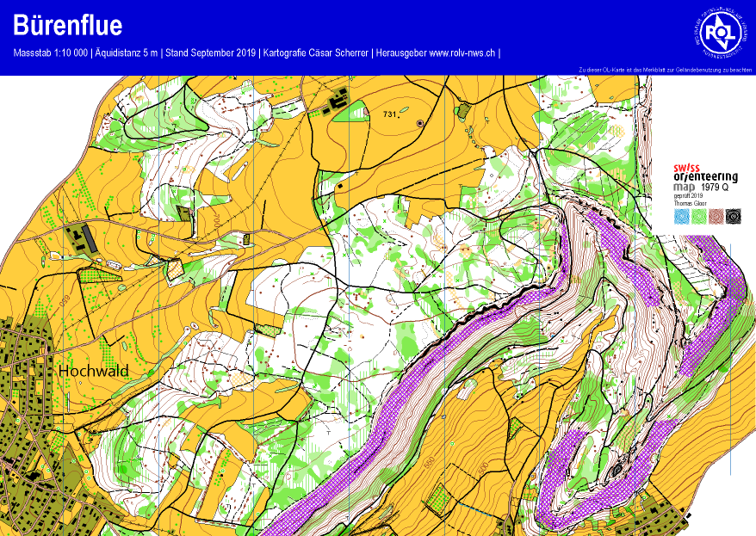Click the brown quality seal icon
This screenshot has width=756, height=536.
[x=716, y=217]
